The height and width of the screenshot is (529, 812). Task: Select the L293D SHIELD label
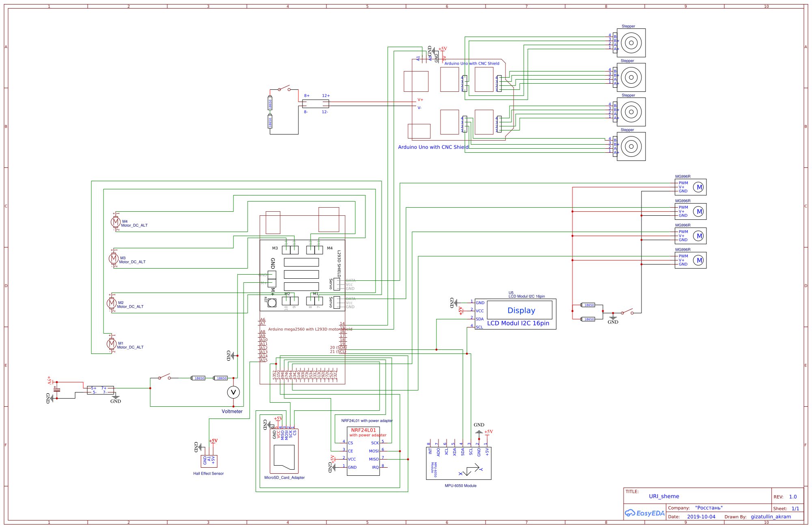pos(339,263)
